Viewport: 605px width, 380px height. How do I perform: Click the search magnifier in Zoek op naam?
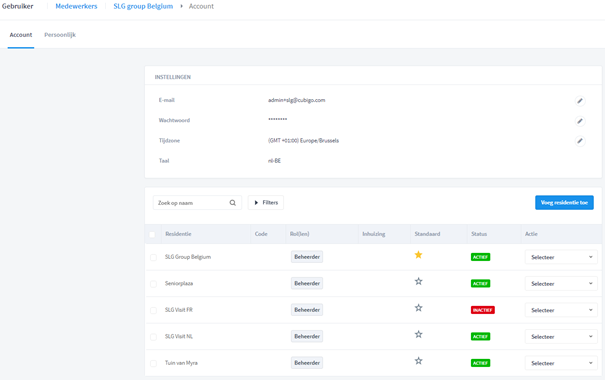[x=233, y=203]
